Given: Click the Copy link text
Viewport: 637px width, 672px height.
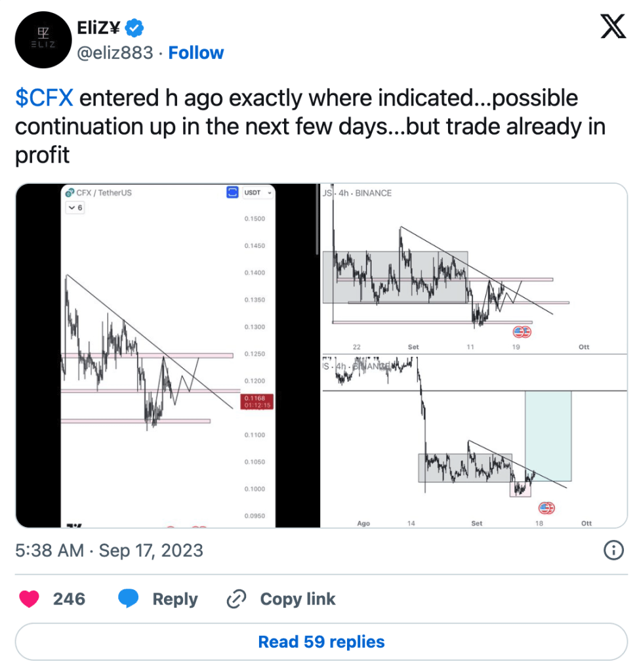Looking at the screenshot, I should point(298,598).
